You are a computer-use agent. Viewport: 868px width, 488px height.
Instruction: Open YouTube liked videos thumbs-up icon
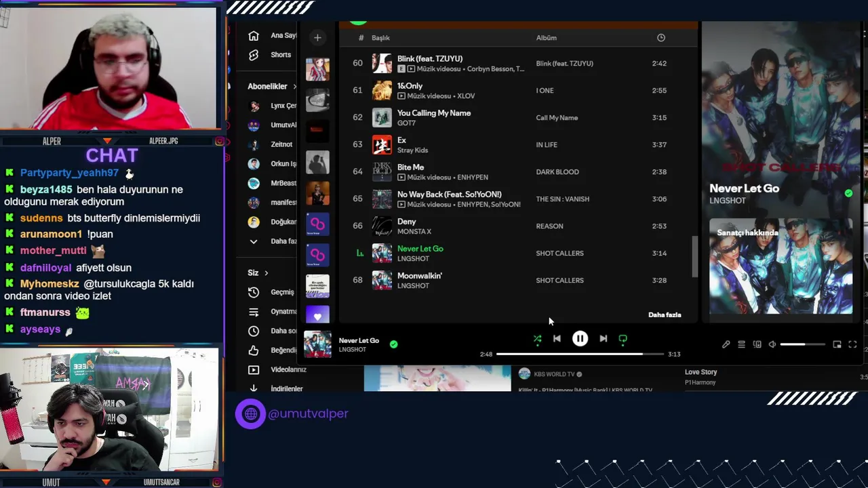(x=254, y=350)
